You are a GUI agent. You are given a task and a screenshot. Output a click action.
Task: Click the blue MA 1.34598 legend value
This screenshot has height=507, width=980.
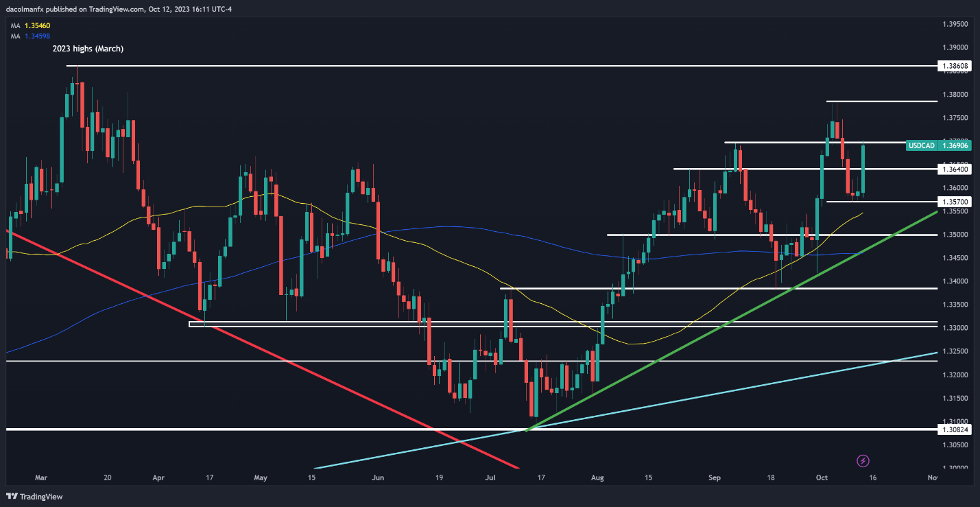[x=38, y=36]
